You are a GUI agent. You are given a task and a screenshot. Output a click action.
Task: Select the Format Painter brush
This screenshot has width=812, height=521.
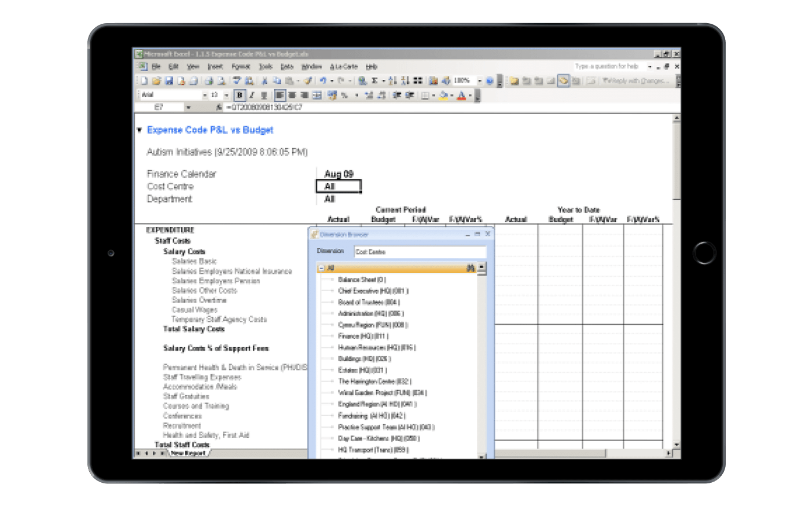308,81
